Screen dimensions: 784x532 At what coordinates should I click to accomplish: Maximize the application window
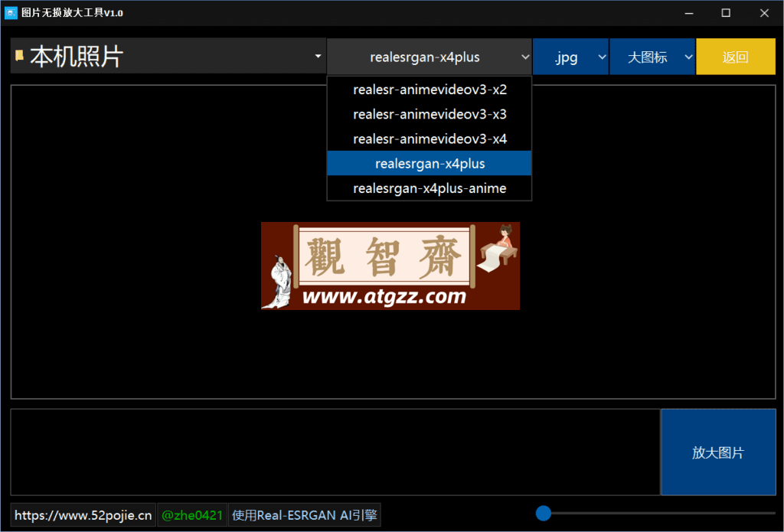[726, 13]
